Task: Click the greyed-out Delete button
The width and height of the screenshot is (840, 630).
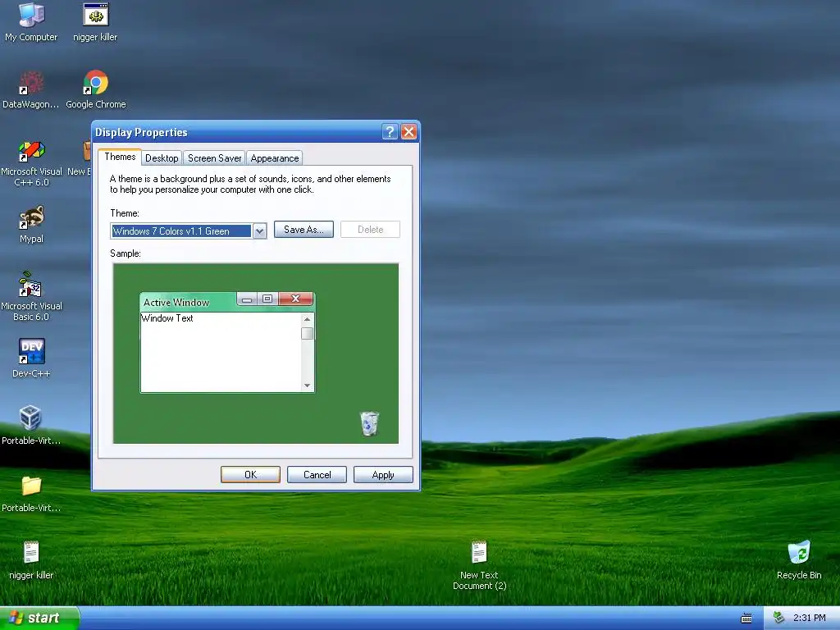Action: pyautogui.click(x=370, y=230)
